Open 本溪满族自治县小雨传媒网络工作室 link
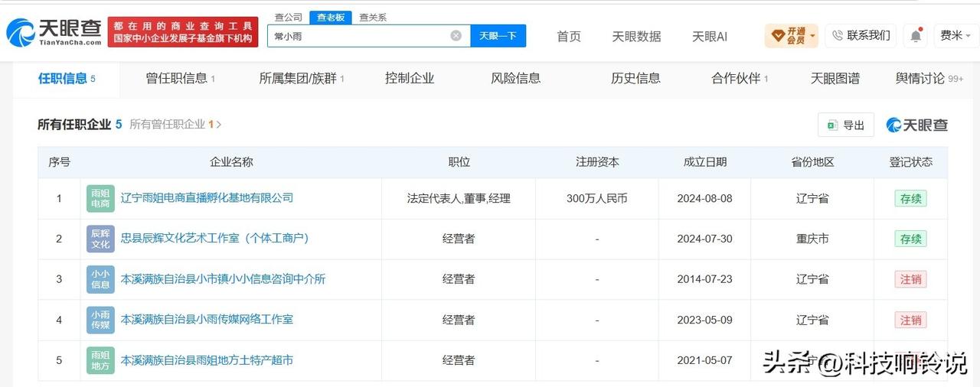Viewport: 980px width, 387px height. (207, 320)
